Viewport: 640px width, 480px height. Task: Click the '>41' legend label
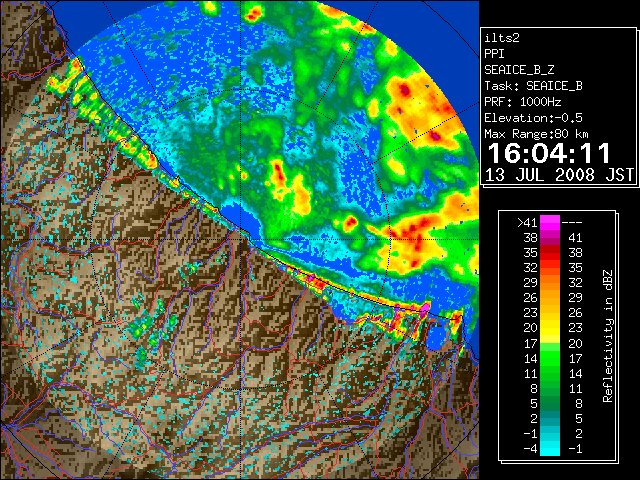pyautogui.click(x=527, y=223)
